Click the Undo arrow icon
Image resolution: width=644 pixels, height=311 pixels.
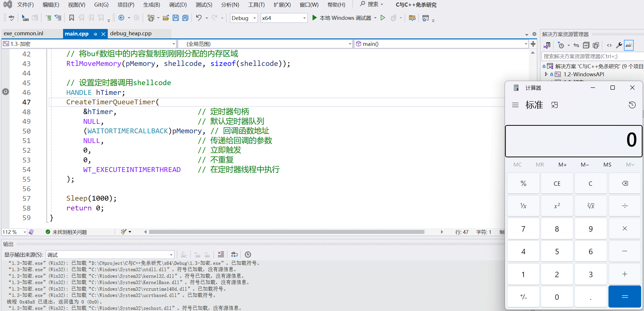point(199,18)
